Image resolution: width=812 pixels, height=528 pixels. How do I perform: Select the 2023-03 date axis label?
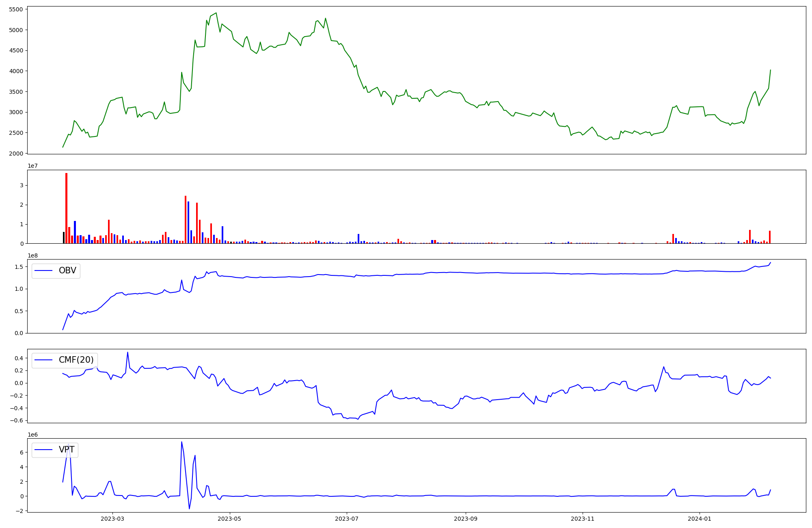click(x=112, y=519)
